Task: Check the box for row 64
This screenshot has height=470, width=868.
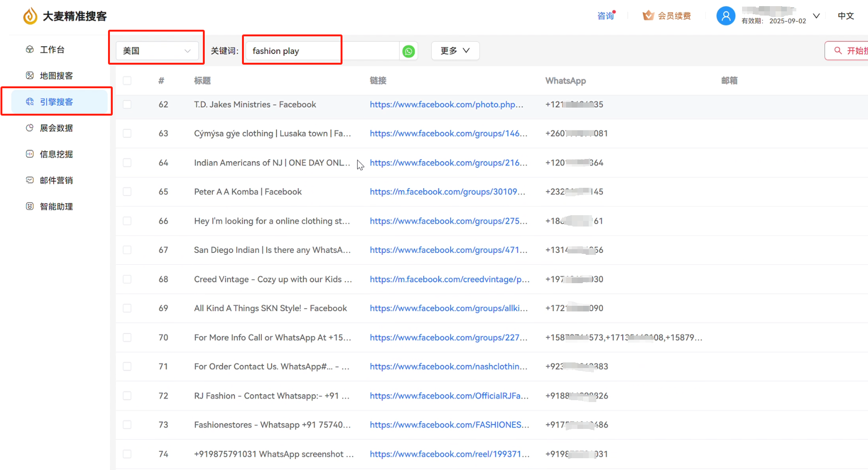Action: [127, 163]
